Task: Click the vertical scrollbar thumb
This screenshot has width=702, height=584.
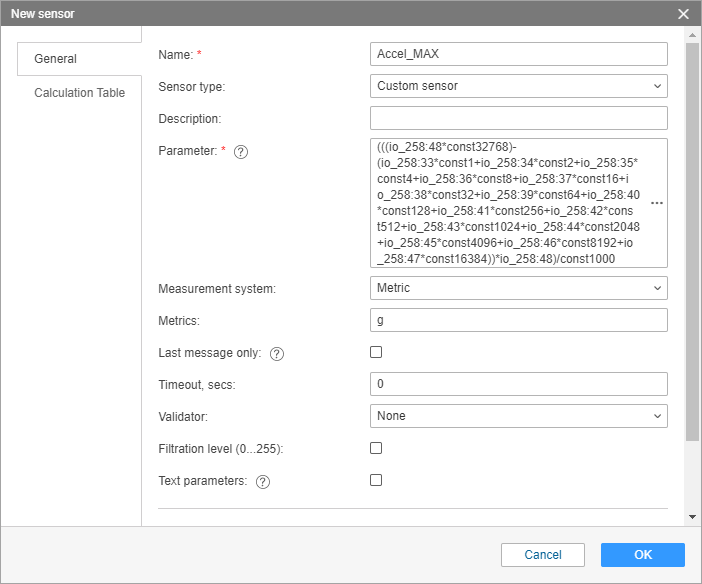Action: point(692,240)
